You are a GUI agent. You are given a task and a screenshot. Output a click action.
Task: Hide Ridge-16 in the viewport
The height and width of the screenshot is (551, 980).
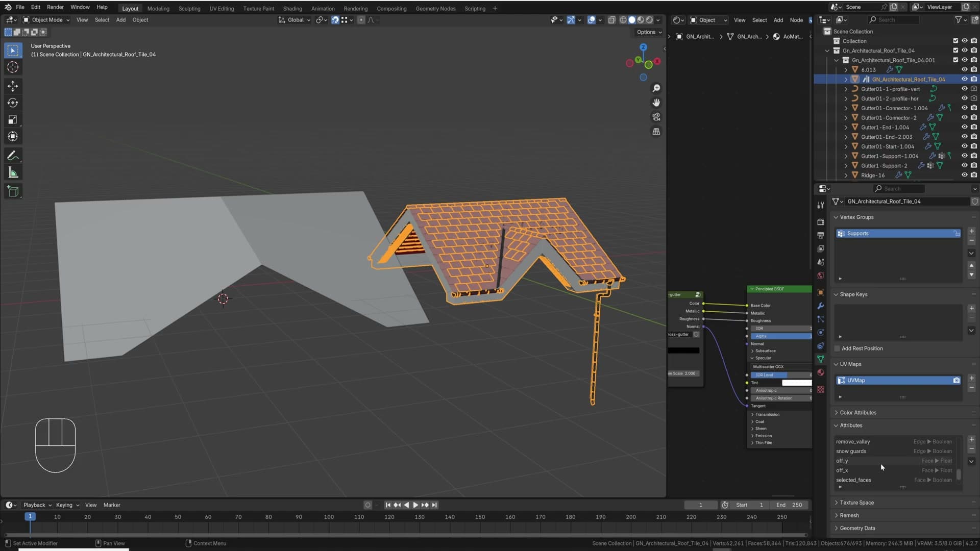coord(965,175)
